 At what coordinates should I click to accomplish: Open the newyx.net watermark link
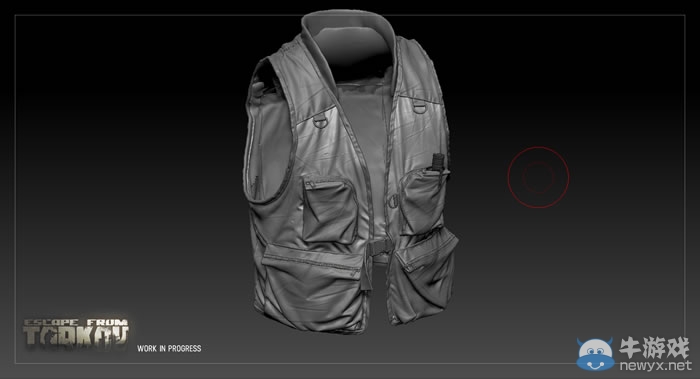tap(655, 366)
